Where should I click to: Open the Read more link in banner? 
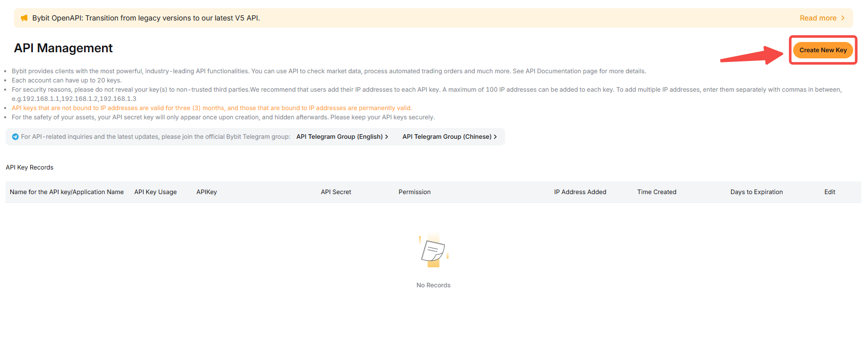click(818, 18)
